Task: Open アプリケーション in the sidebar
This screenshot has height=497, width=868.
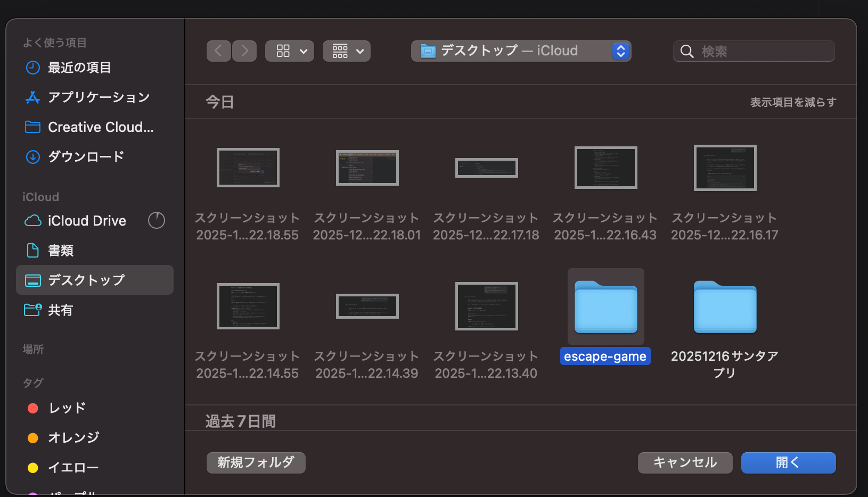Action: pyautogui.click(x=99, y=97)
